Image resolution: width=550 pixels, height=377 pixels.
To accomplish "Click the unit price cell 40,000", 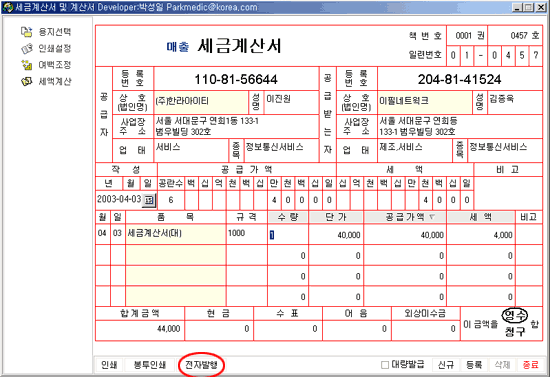I will point(336,235).
